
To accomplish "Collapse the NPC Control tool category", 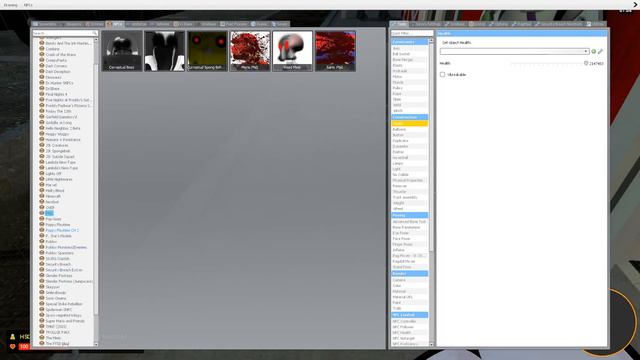I will coord(409,315).
